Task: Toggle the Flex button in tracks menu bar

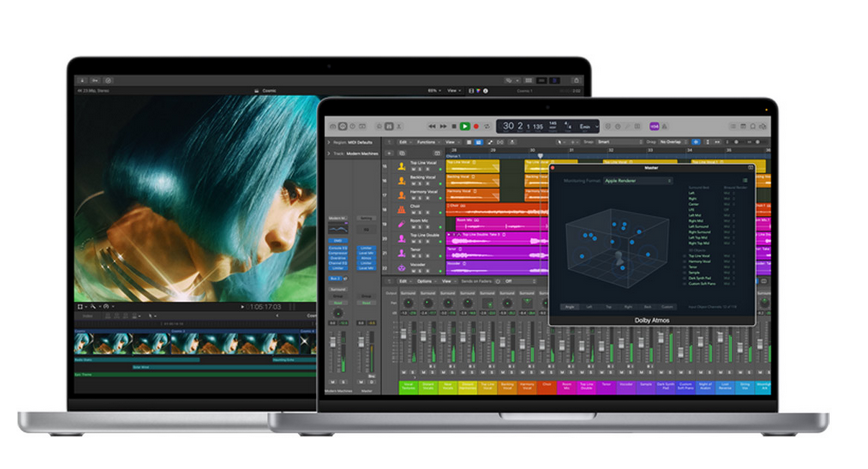Action: (501, 142)
